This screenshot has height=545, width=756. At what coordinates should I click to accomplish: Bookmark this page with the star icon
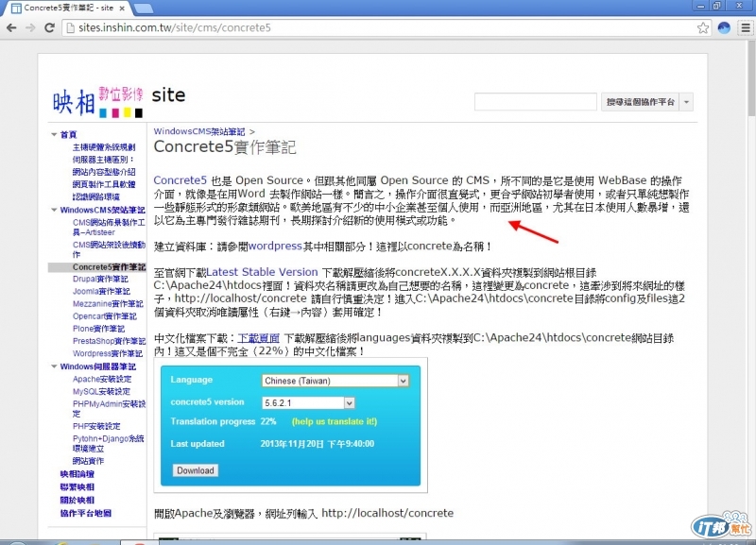702,28
